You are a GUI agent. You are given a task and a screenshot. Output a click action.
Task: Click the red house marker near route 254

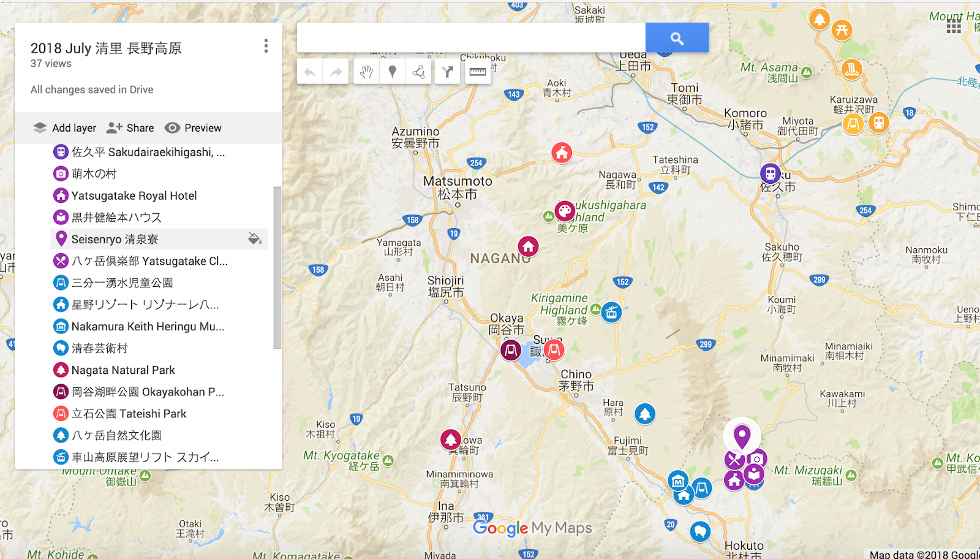tap(562, 153)
